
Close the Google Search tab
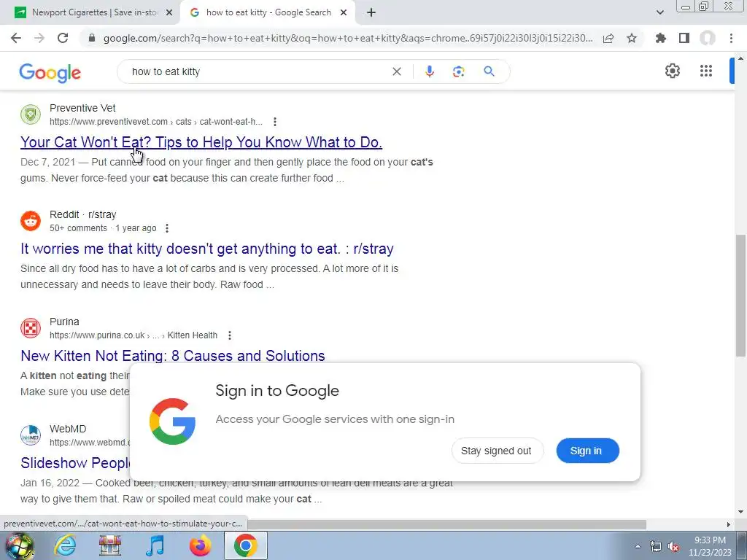(x=344, y=13)
